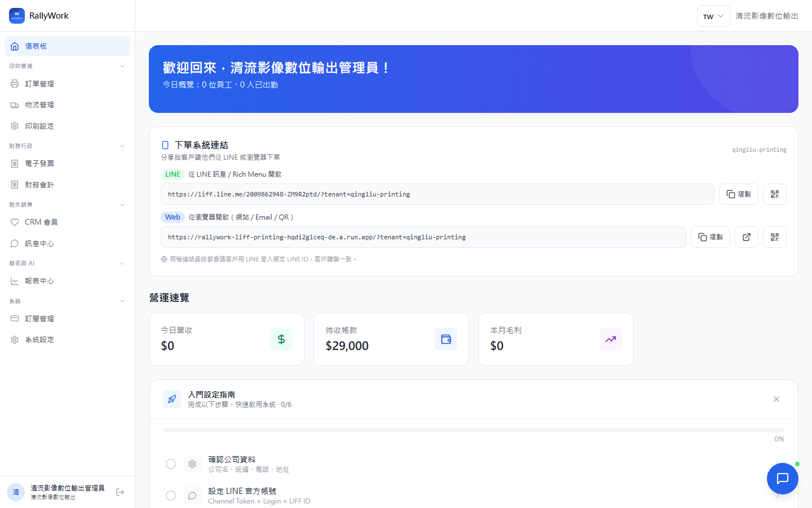Screen dimensions: 812x508
Task: Click the 清 user avatar
Action: pyautogui.click(x=16, y=492)
